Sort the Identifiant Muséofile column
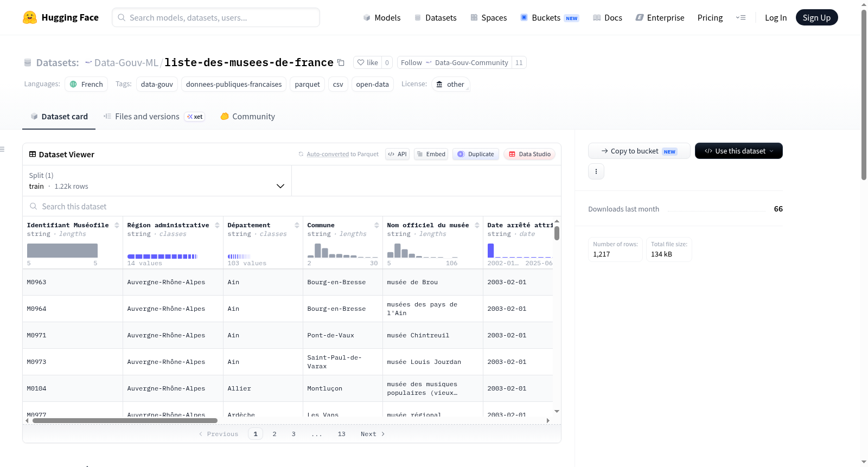Screen dimensions: 868x467 pyautogui.click(x=117, y=225)
